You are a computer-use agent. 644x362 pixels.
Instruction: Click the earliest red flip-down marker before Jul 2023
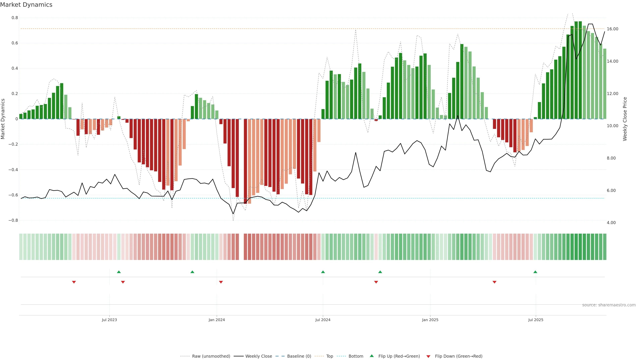point(74,282)
